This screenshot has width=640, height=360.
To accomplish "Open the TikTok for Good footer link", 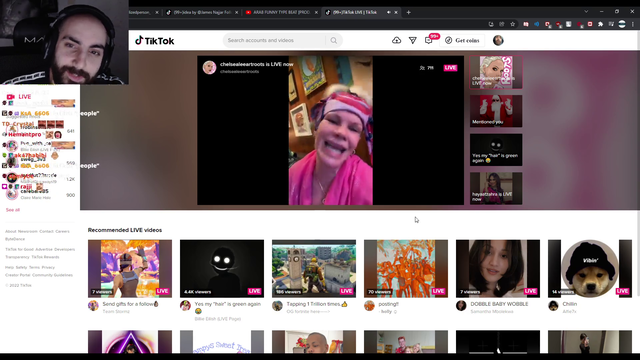I will (20, 249).
